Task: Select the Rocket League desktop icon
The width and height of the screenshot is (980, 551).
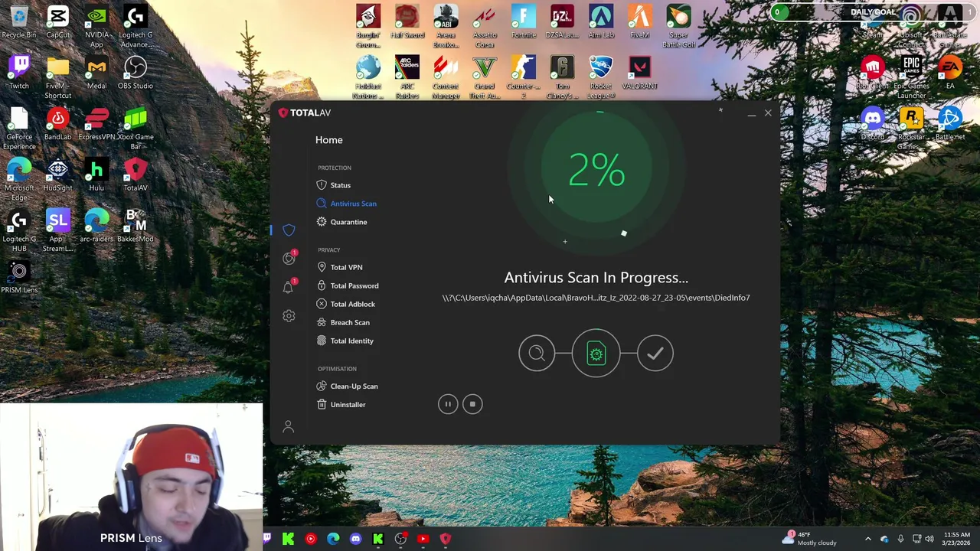Action: click(x=601, y=77)
